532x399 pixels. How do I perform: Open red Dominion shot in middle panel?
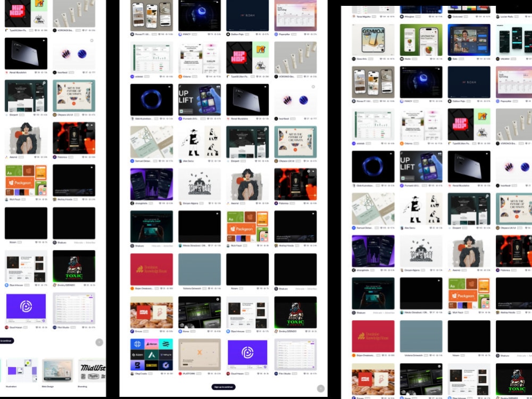pyautogui.click(x=151, y=269)
